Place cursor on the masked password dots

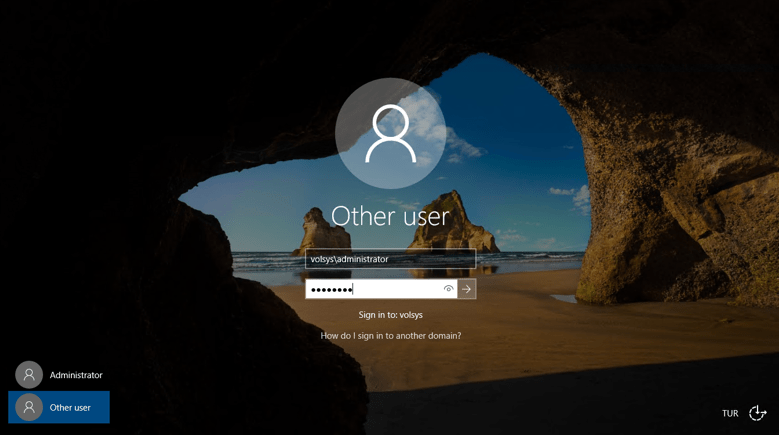coord(331,290)
